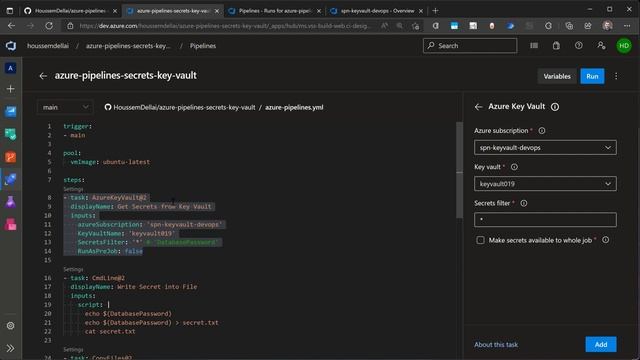
Task: Open the project A tile in sidebar
Action: 11,68
